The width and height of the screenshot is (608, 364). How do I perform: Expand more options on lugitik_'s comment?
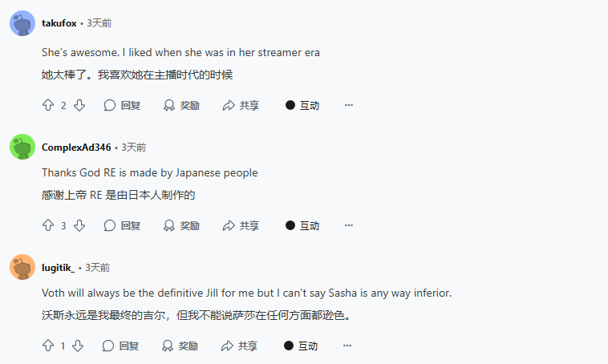349,346
